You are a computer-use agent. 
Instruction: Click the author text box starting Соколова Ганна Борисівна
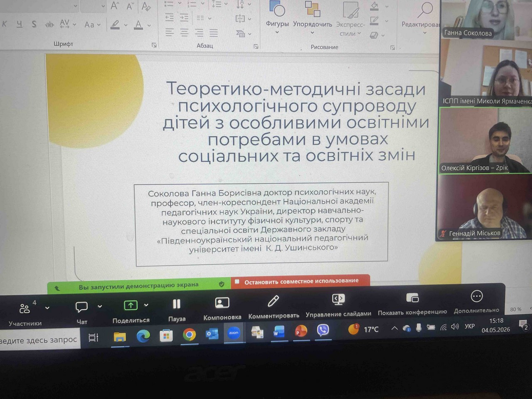[x=261, y=224]
